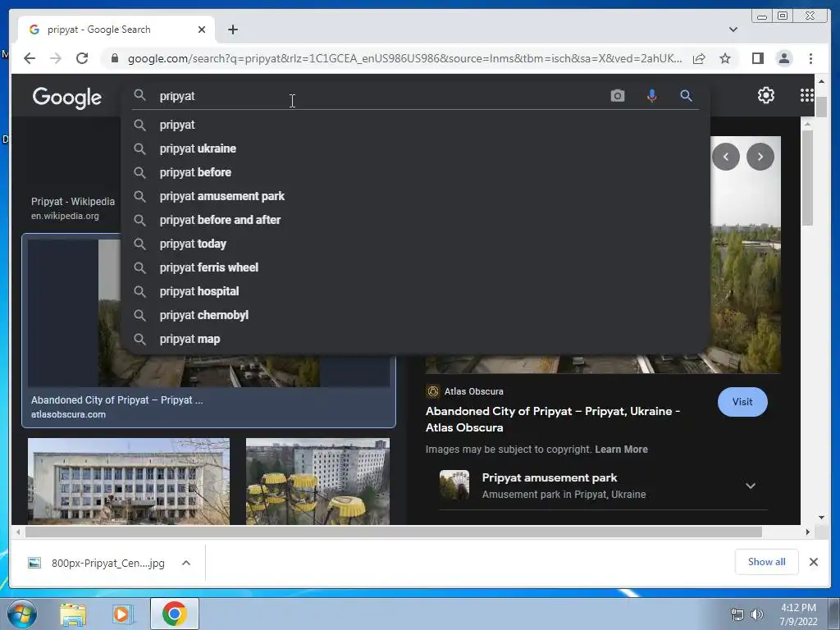
Task: Click the search by image camera icon
Action: tap(617, 96)
